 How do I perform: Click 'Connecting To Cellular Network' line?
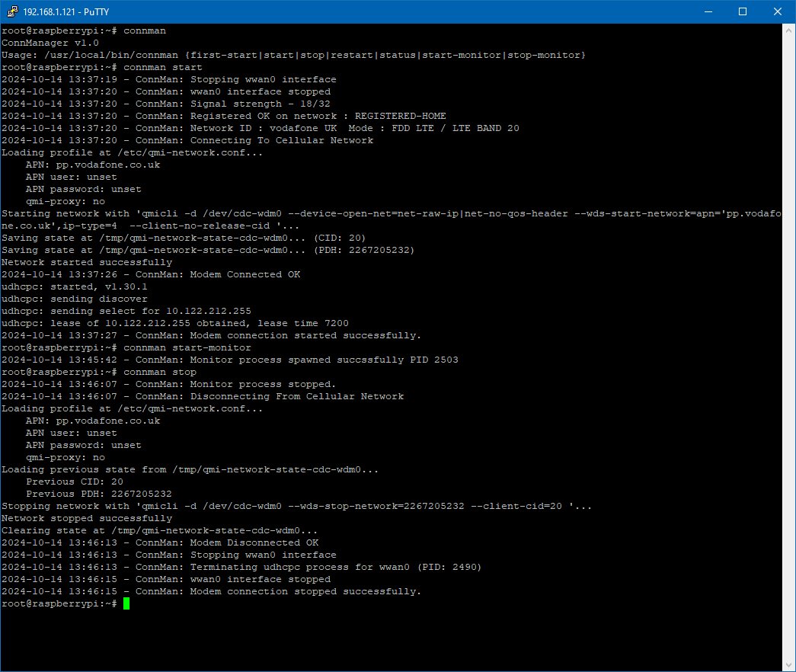point(187,140)
